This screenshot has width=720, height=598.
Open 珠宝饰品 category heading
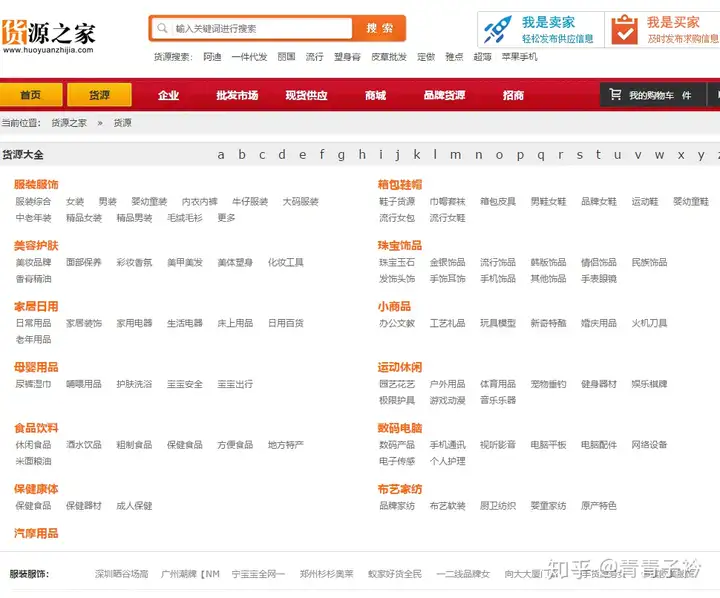coord(400,246)
